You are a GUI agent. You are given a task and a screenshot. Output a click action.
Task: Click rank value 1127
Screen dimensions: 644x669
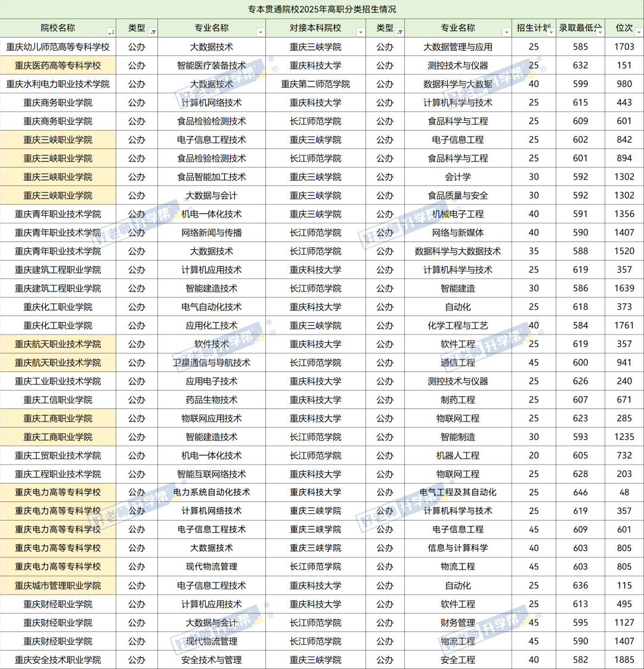(624, 622)
